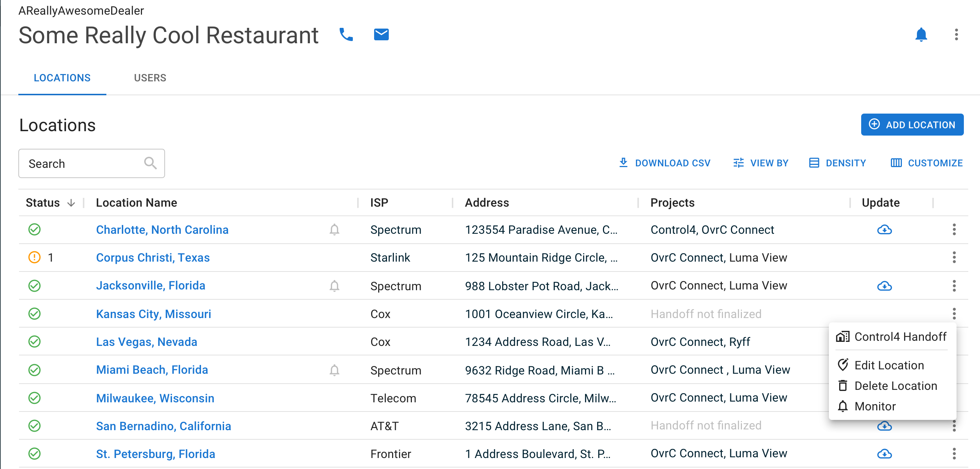Click the email envelope icon
Screen dimensions: 980x469
(x=381, y=34)
